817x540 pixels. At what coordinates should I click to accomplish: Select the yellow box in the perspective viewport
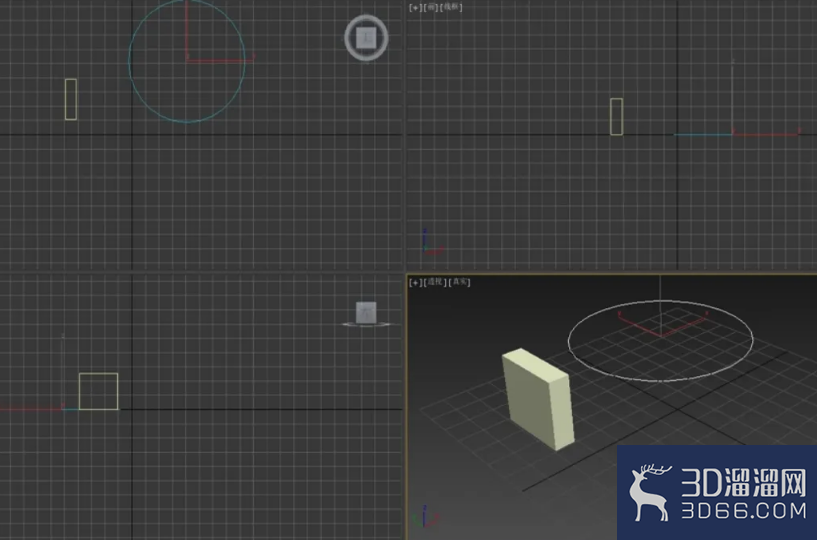pyautogui.click(x=537, y=399)
